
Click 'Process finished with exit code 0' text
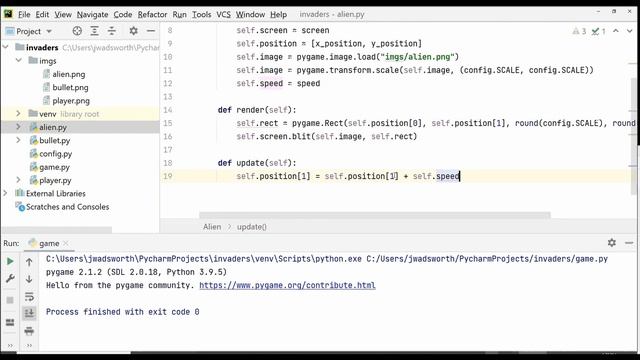tap(122, 312)
